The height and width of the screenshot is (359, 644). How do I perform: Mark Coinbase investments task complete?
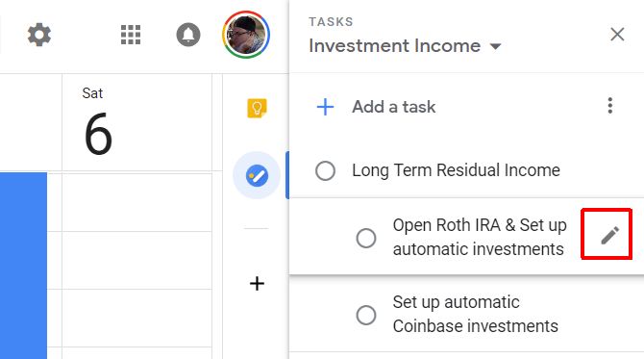tap(366, 315)
